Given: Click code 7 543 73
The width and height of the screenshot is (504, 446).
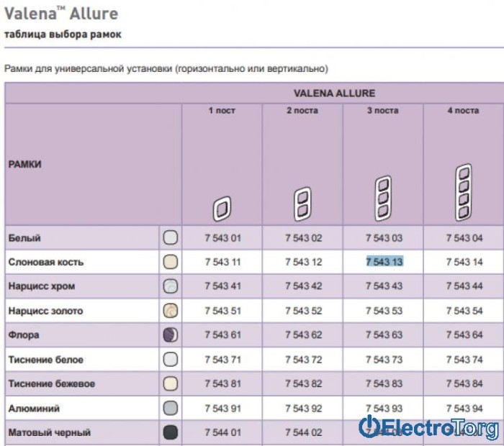Looking at the screenshot, I should pyautogui.click(x=384, y=359).
